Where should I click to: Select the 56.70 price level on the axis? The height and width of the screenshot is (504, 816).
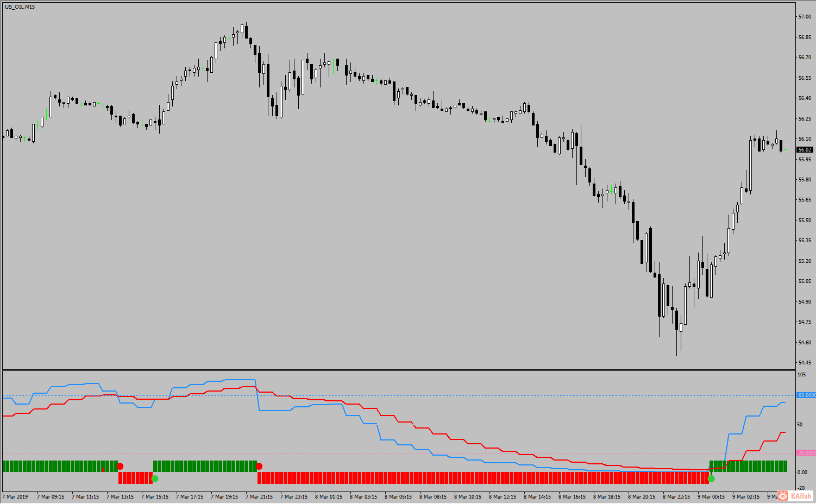coord(805,58)
